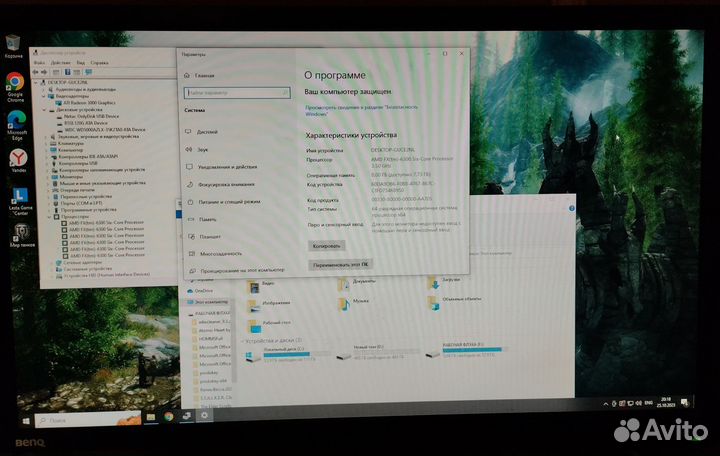Select Уведомления и действия in Settings sidebar
The width and height of the screenshot is (720, 456).
point(227,167)
